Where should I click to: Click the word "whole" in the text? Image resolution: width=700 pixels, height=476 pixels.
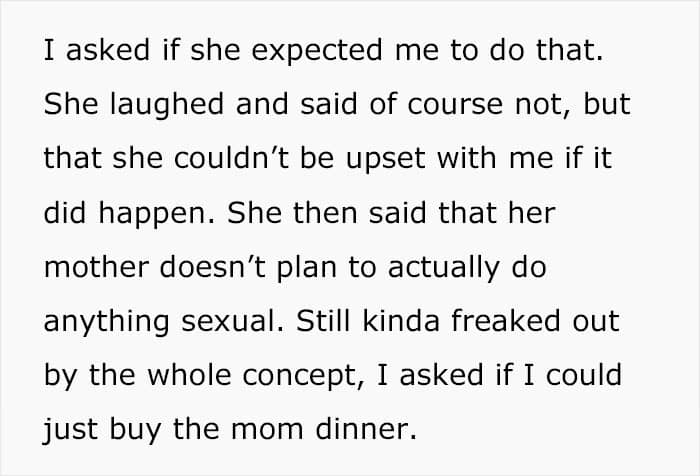(x=189, y=375)
